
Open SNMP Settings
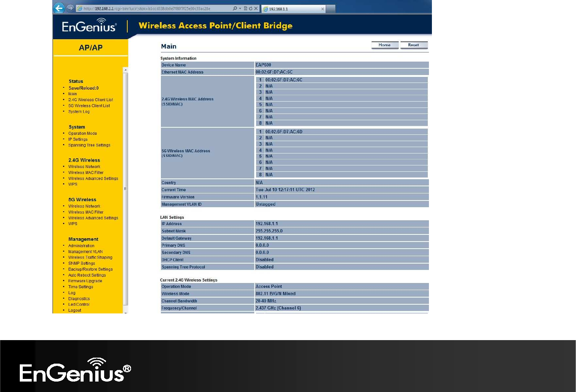82,264
